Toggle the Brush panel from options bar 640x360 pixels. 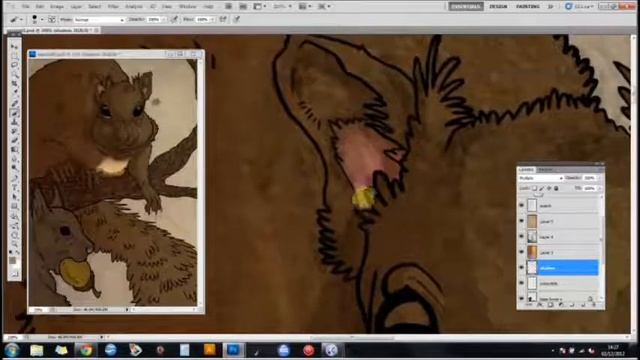pyautogui.click(x=52, y=20)
